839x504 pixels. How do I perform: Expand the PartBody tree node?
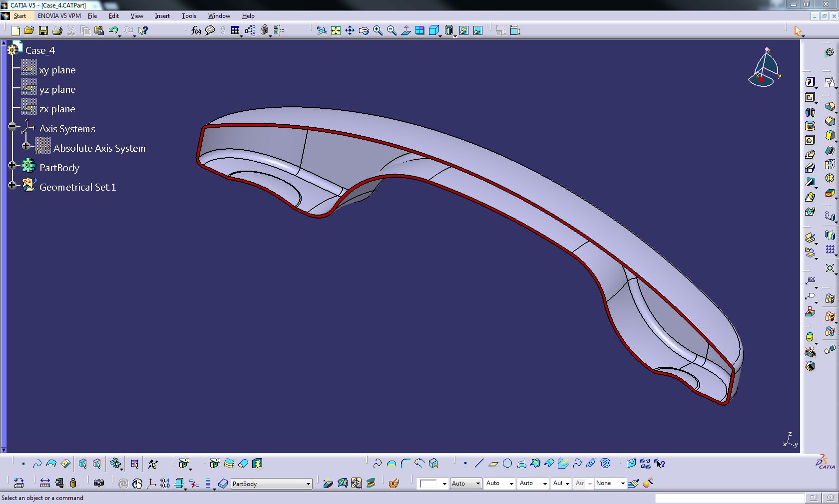(x=12, y=165)
